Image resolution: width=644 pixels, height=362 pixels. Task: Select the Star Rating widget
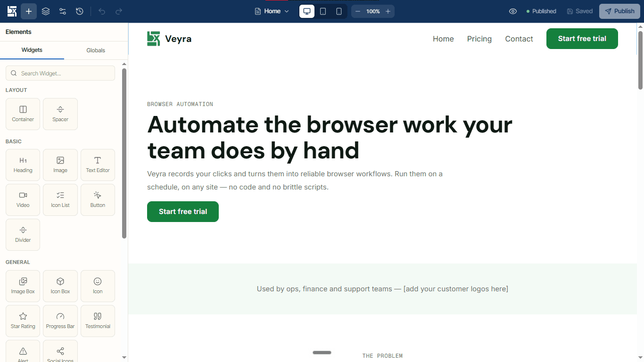(x=23, y=321)
